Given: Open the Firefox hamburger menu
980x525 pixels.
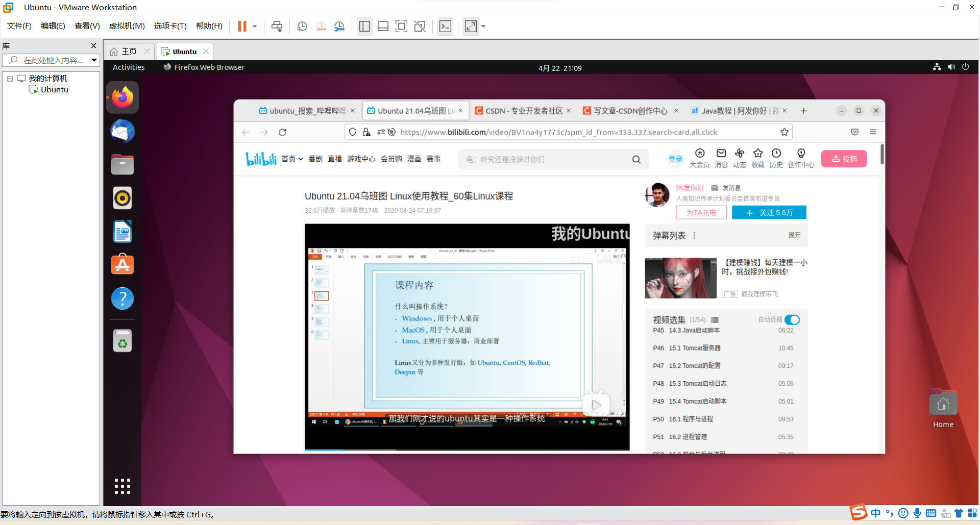Looking at the screenshot, I should [x=873, y=132].
